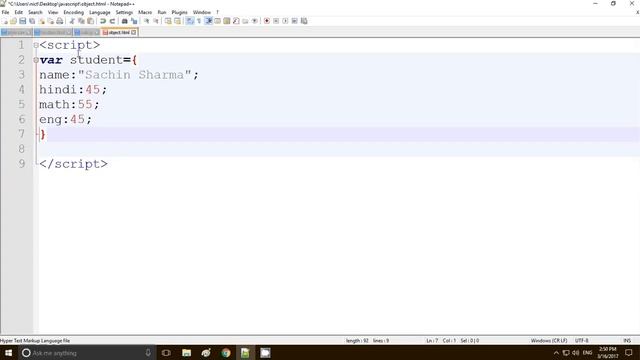The image size is (640, 360).
Task: Undo the last edit with the Undo icon
Action: click(103, 21)
